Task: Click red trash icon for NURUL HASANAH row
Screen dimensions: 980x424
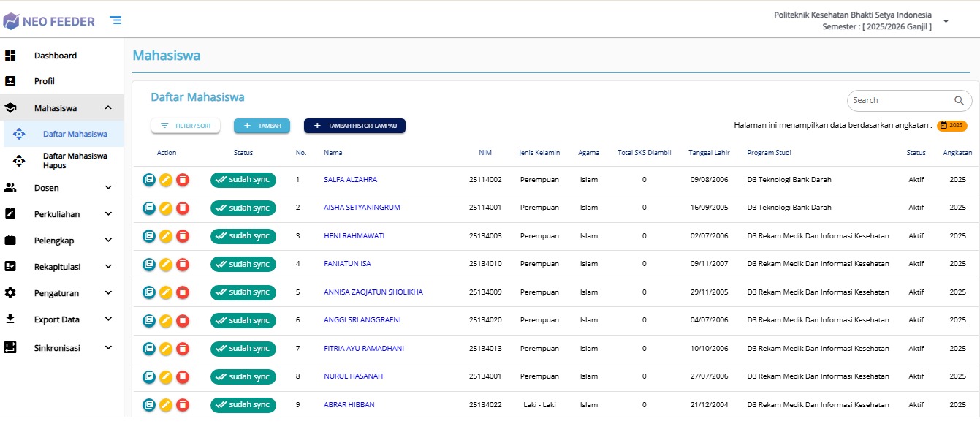Action: click(183, 377)
